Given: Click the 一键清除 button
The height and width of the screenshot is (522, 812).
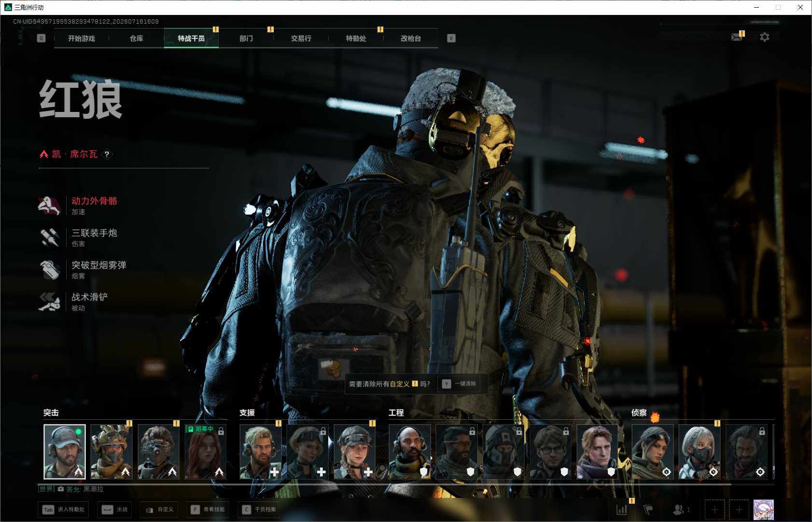Looking at the screenshot, I should 460,384.
